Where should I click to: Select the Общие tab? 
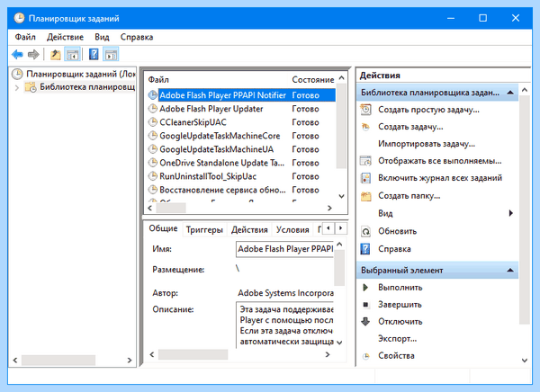point(163,228)
